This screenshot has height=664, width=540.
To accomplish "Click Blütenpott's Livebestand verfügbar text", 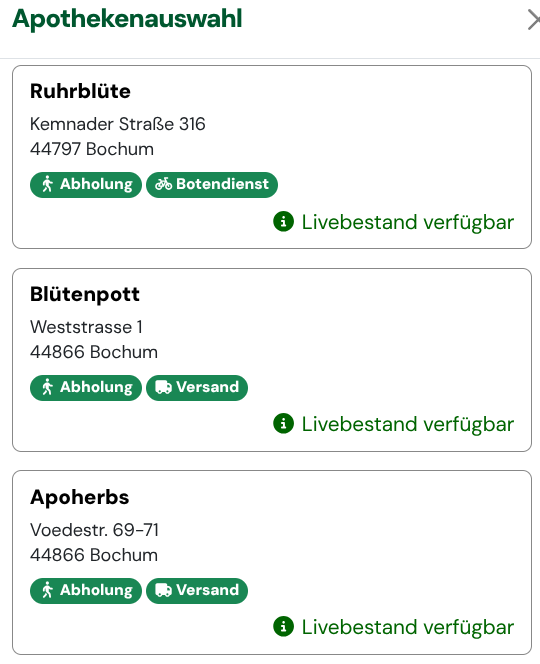I will [407, 424].
